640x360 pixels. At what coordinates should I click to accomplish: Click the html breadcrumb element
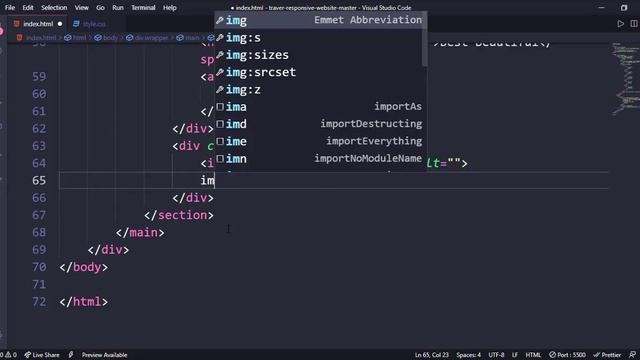(79, 38)
